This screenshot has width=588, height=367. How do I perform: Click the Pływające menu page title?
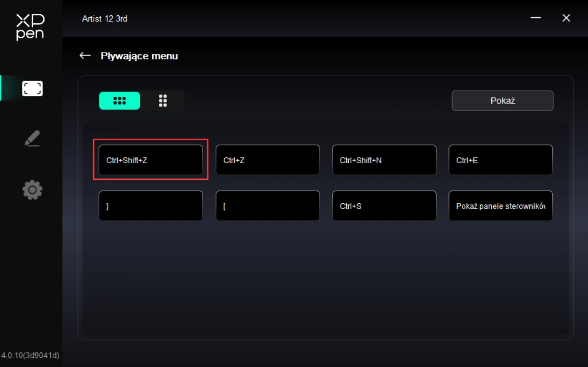coord(139,56)
